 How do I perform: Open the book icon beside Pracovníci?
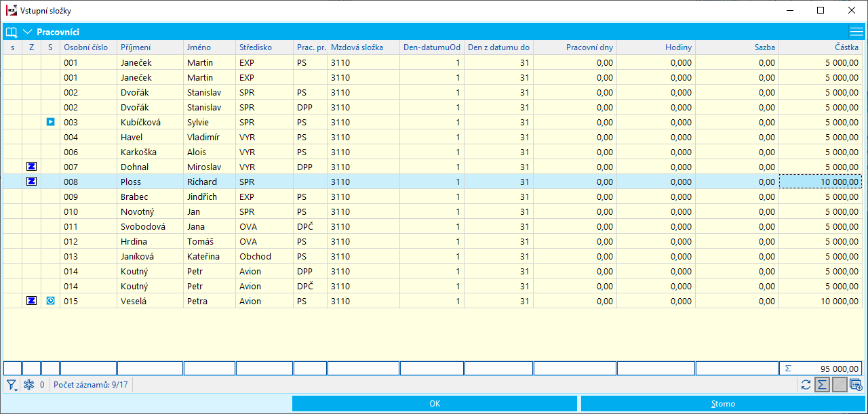pyautogui.click(x=11, y=32)
